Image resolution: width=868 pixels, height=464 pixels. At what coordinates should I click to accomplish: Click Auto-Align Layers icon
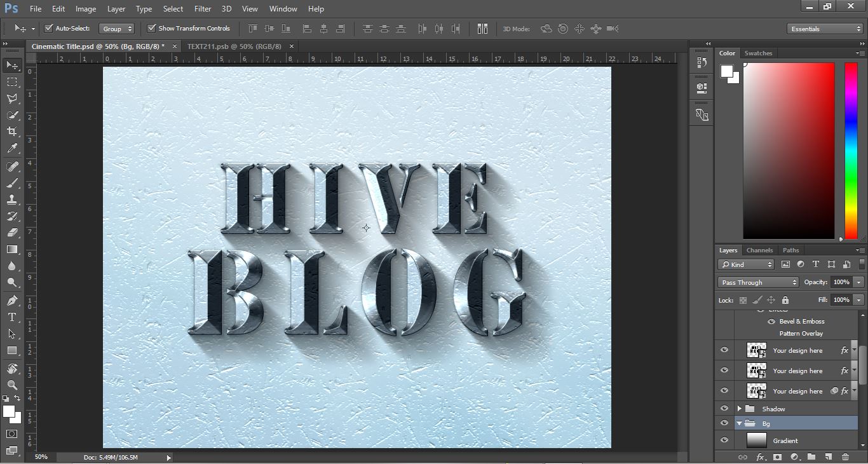(x=482, y=29)
